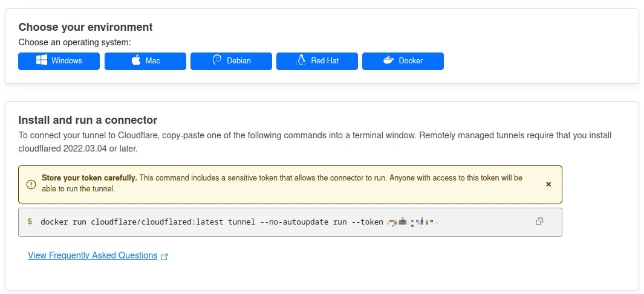Click the exclamation icon in the token warning
This screenshot has width=644, height=294.
click(x=31, y=185)
